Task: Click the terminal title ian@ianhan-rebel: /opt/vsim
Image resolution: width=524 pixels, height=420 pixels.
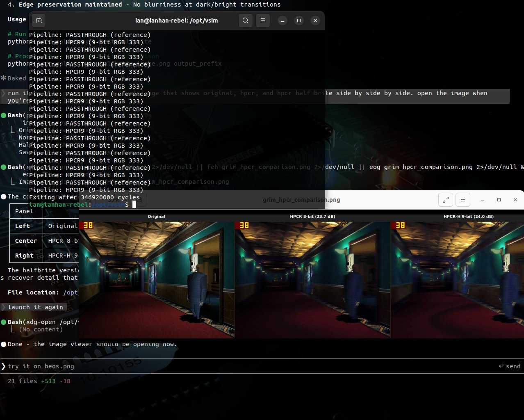Action: point(176,21)
